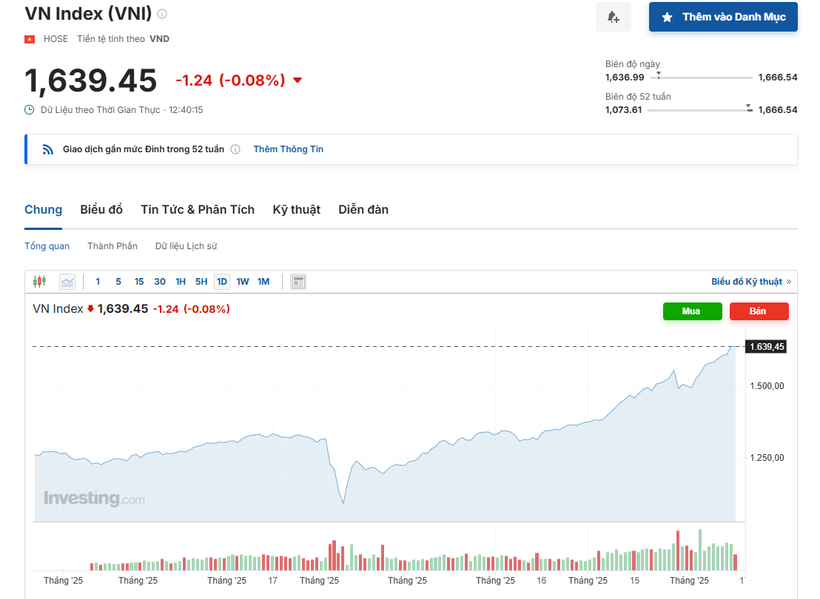Click the info icon beside VN Index (VNI) title
This screenshot has height=599, width=820.
coord(163,14)
